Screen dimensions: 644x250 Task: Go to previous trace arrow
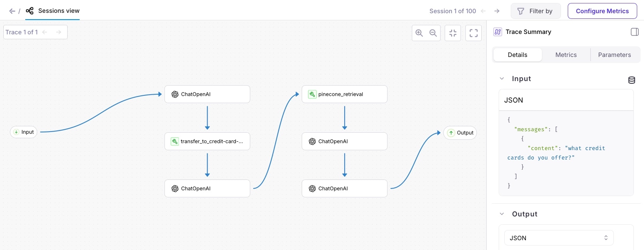45,32
